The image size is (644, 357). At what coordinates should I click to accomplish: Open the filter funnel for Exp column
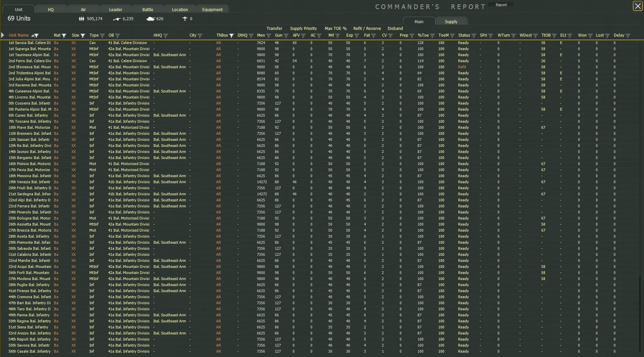coord(357,36)
